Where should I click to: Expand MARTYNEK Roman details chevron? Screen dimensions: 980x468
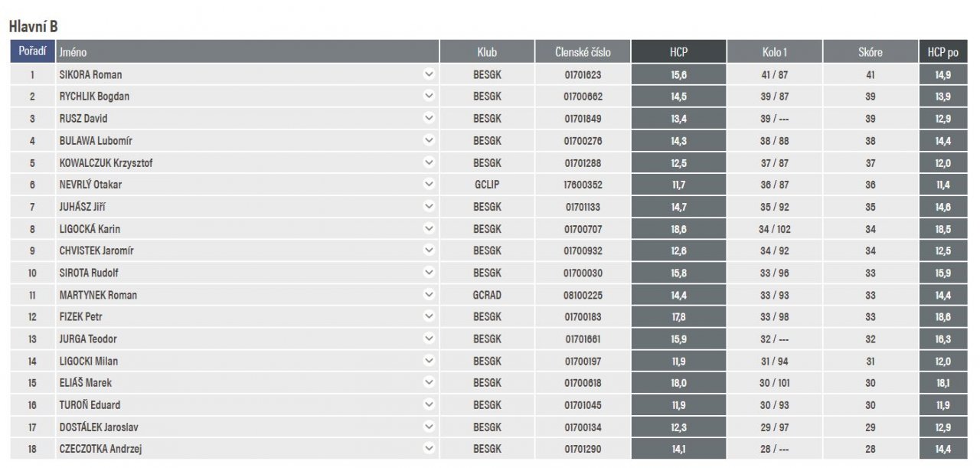click(429, 295)
